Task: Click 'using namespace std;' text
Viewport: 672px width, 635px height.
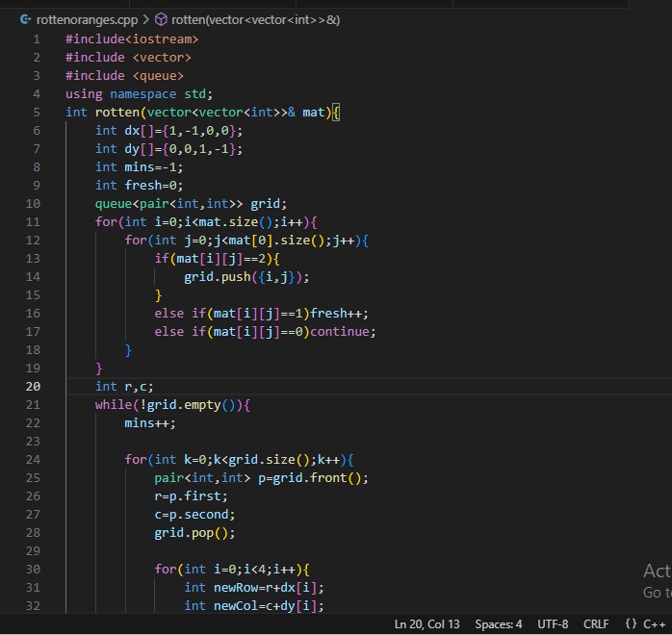Action: (x=139, y=93)
